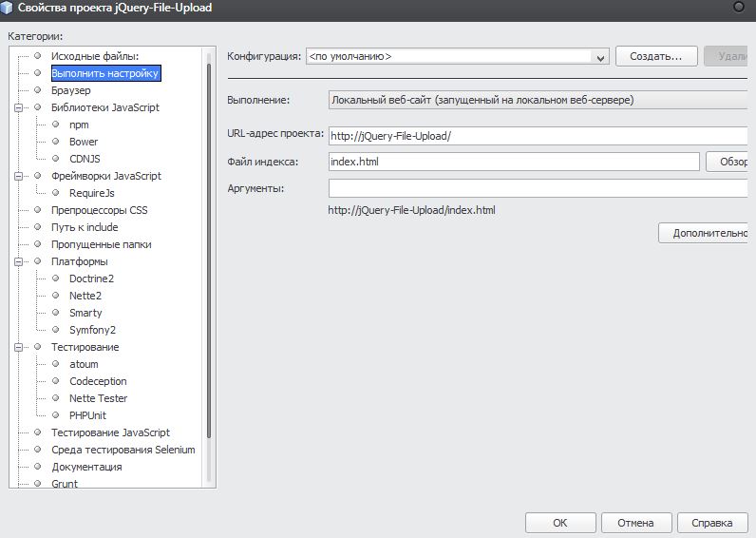756x538 pixels.
Task: Select Symfony2 in the platforms list
Action: pos(92,330)
